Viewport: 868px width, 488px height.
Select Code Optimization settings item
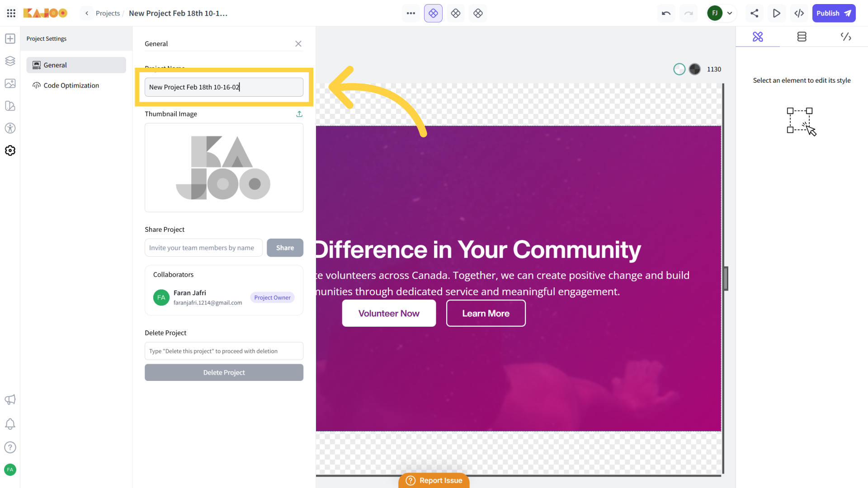click(71, 85)
